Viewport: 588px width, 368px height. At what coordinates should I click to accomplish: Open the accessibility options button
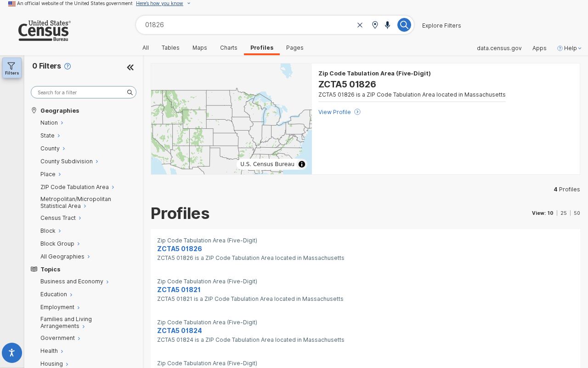pyautogui.click(x=12, y=353)
